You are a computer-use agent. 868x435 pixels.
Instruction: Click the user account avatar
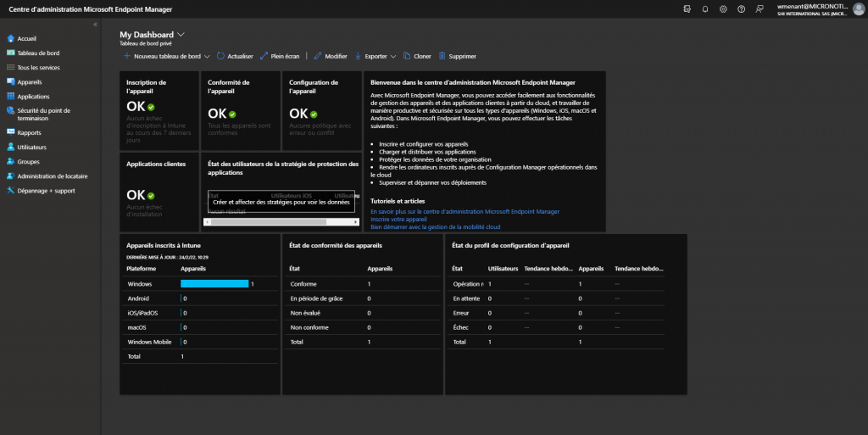pyautogui.click(x=858, y=8)
